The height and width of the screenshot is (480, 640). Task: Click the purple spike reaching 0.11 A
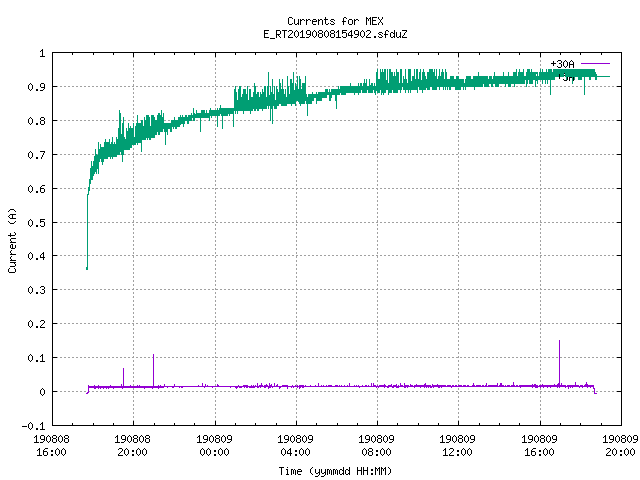click(153, 370)
